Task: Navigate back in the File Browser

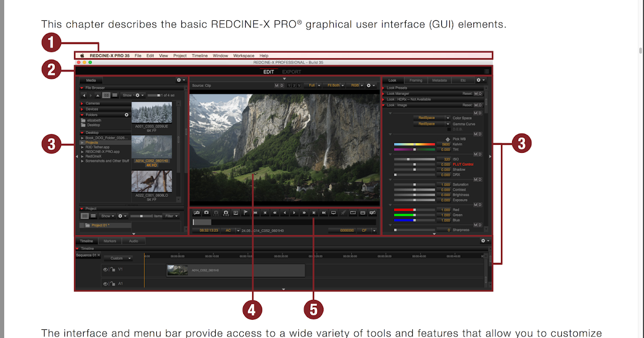Action: tap(84, 95)
